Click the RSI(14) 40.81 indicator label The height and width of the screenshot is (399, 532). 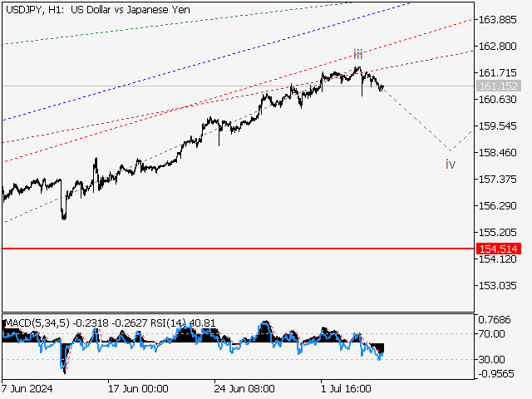click(183, 323)
